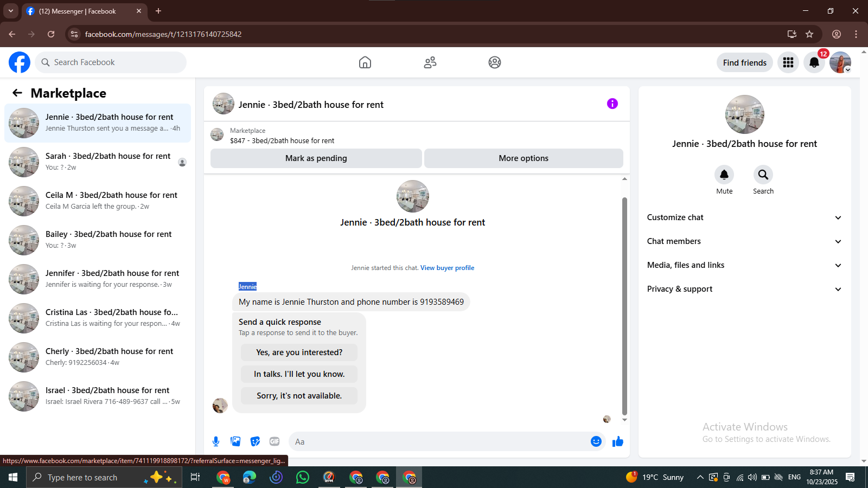Image resolution: width=868 pixels, height=488 pixels.
Task: Open Jennifer 3bed/2bath chat
Action: [x=98, y=279]
